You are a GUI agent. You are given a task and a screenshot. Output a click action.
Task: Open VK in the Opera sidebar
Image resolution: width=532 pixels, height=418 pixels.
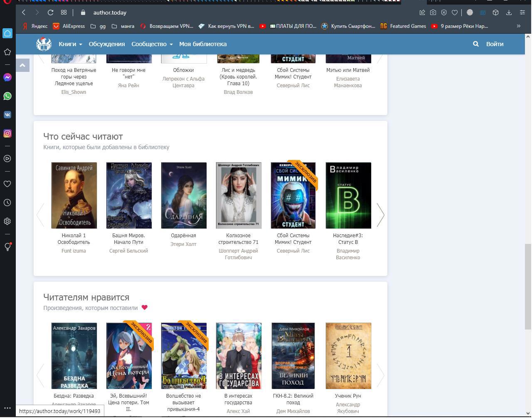[x=7, y=115]
